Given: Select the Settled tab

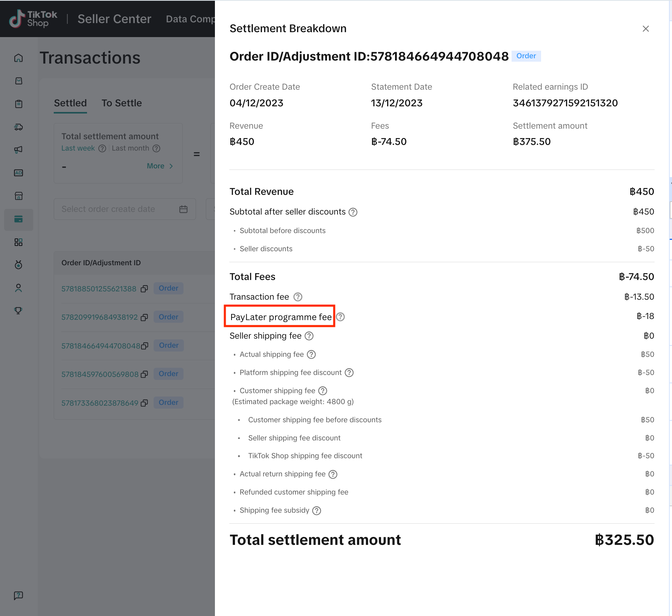Looking at the screenshot, I should (70, 103).
